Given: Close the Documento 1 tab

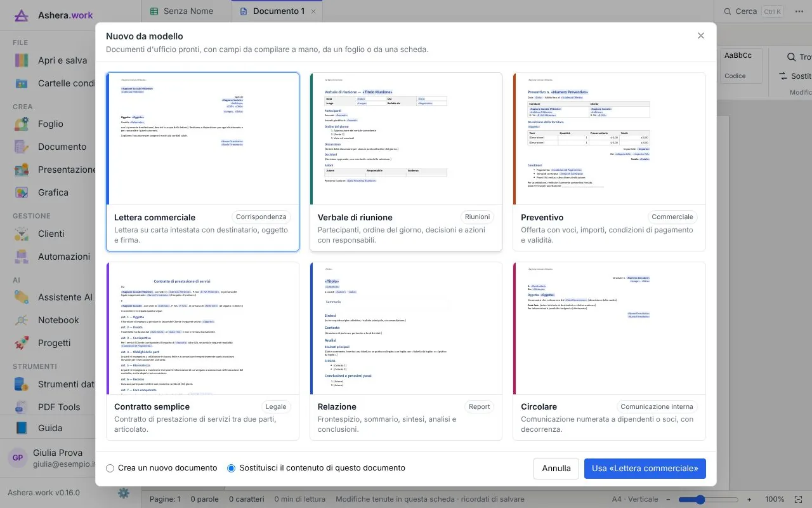Looking at the screenshot, I should [x=313, y=11].
